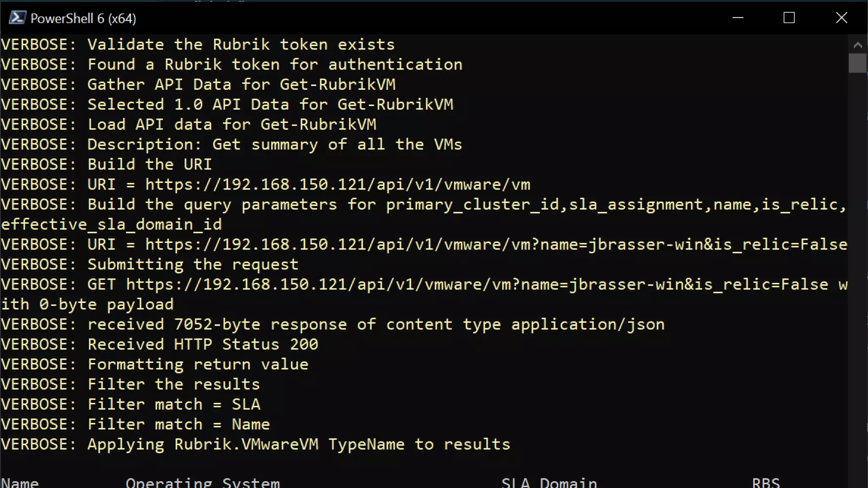Click the Applying Rubrik.VMwareVM TypeName line
The height and width of the screenshot is (488, 868).
pos(256,444)
